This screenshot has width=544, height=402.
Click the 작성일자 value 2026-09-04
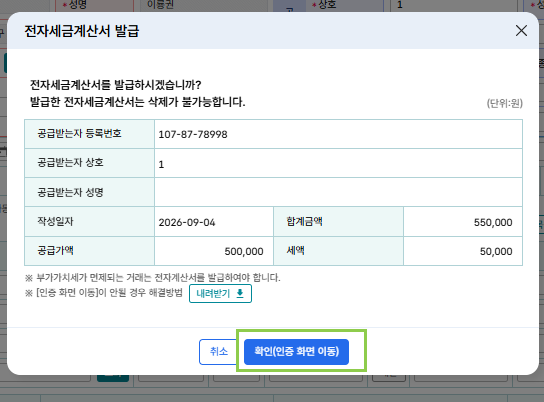coord(187,222)
